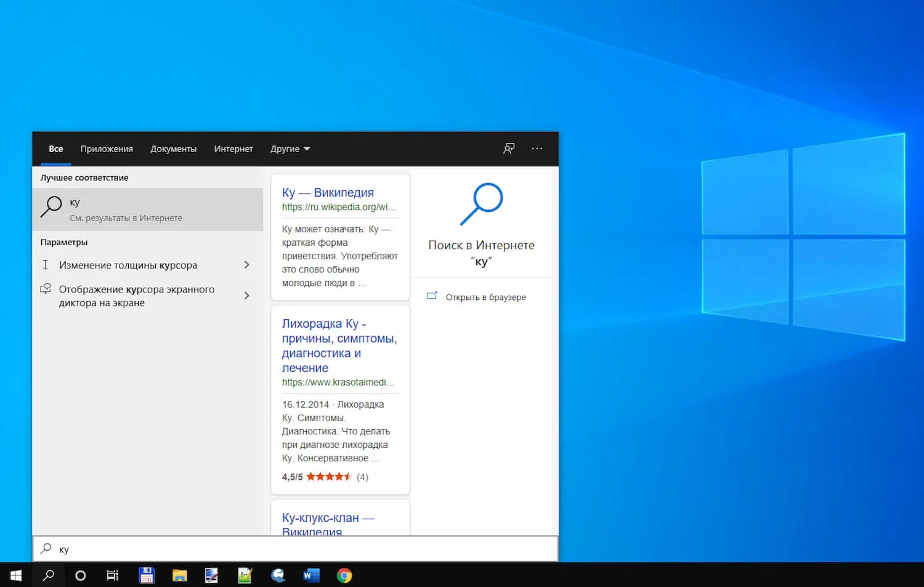The image size is (924, 587).
Task: Switch to the Приложения tab
Action: point(106,148)
